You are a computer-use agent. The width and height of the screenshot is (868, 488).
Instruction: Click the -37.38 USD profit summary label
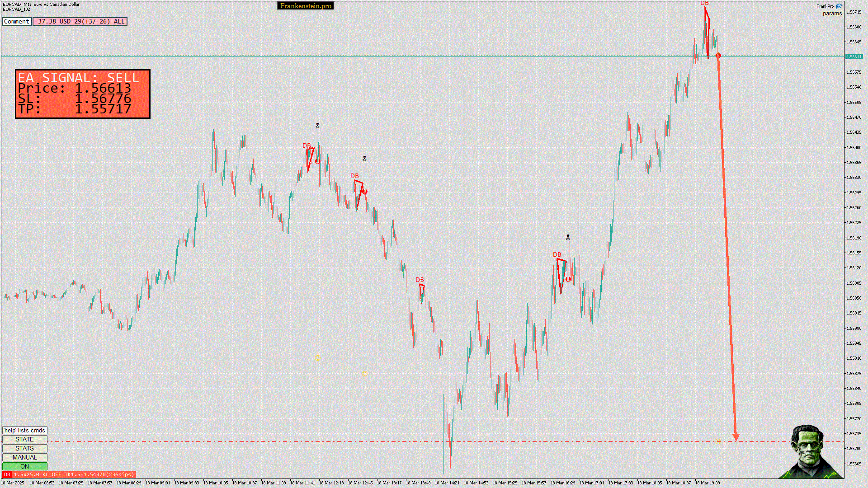click(80, 21)
